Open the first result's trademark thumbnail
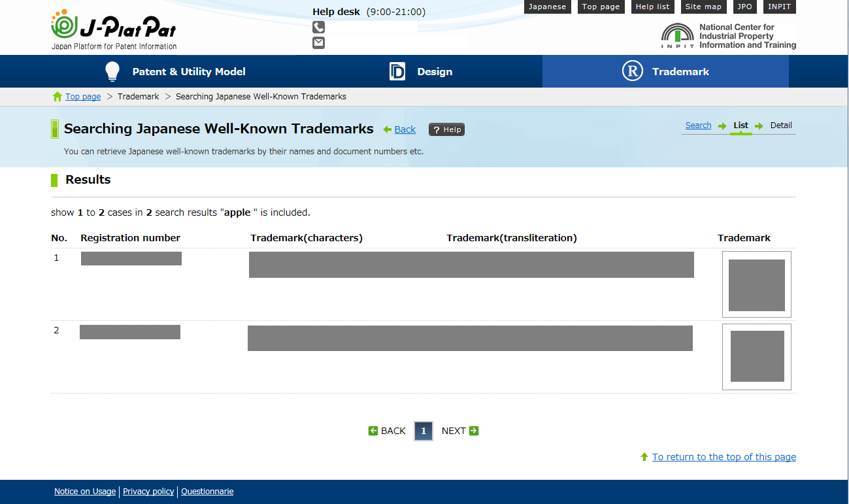The height and width of the screenshot is (504, 849). [756, 284]
